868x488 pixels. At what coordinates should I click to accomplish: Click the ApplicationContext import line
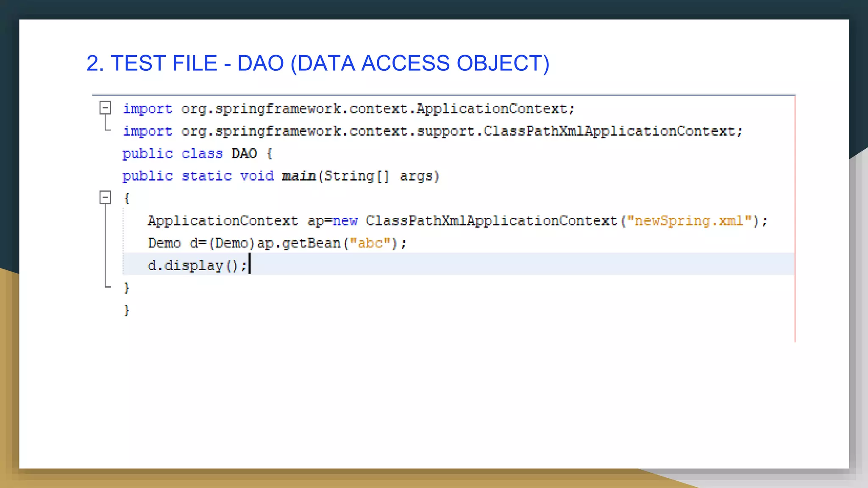[x=348, y=109]
